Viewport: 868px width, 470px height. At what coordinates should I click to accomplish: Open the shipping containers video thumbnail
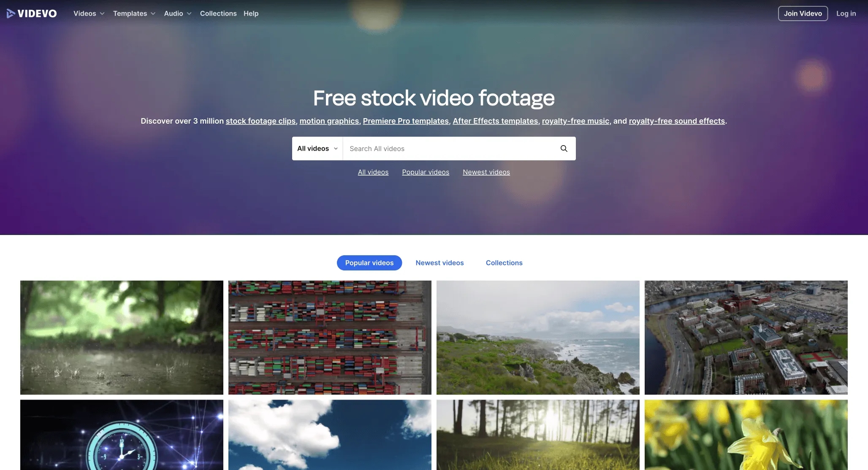point(330,337)
